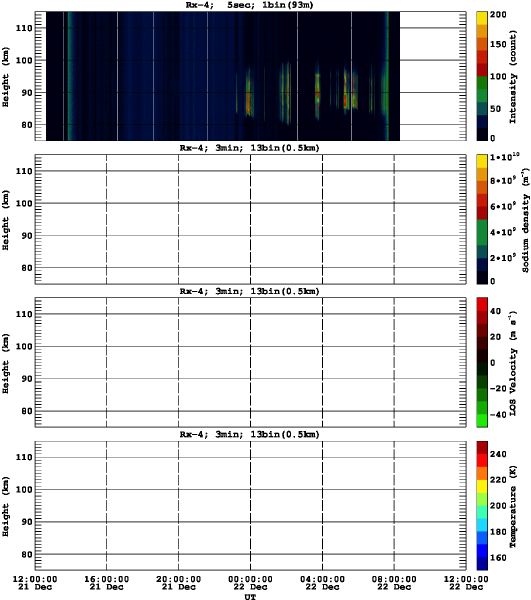This screenshot has height=600, width=531.
Task: Click the green stripe near 14:00 in the intensity plot
Action: (69, 76)
